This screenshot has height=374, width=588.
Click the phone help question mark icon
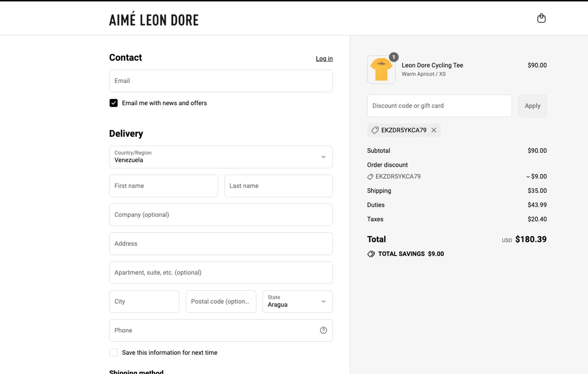tap(323, 330)
